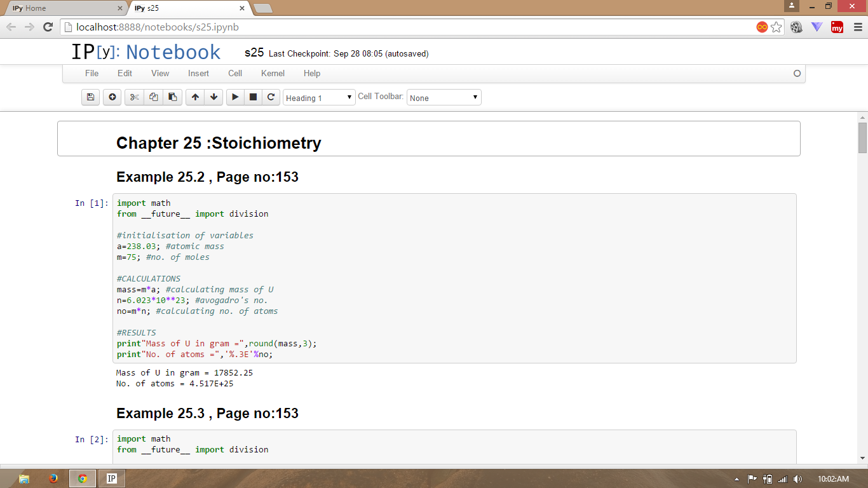Viewport: 868px width, 488px height.
Task: Open the Kernel menu
Action: [273, 73]
